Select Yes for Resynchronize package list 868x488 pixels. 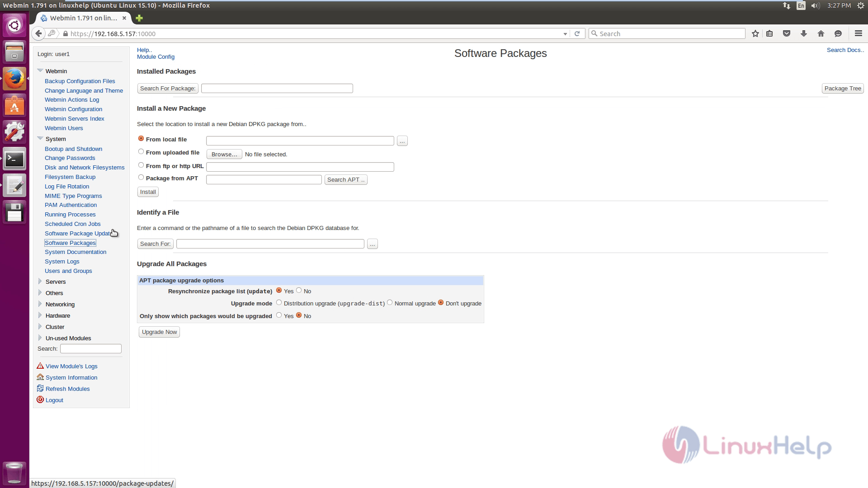(279, 290)
